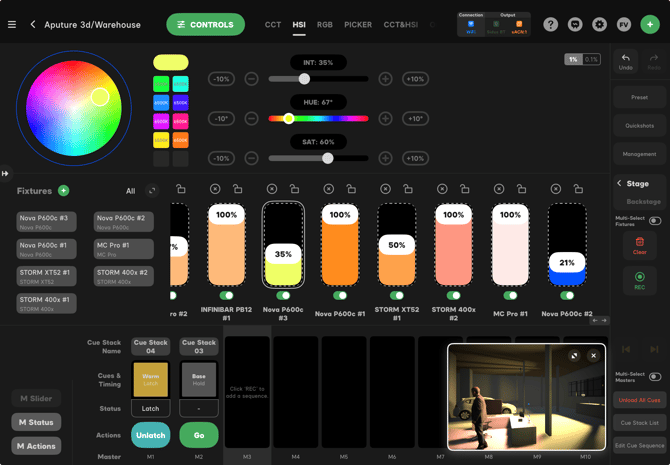Expand the preview video thumbnail to fullscreen

coord(574,356)
